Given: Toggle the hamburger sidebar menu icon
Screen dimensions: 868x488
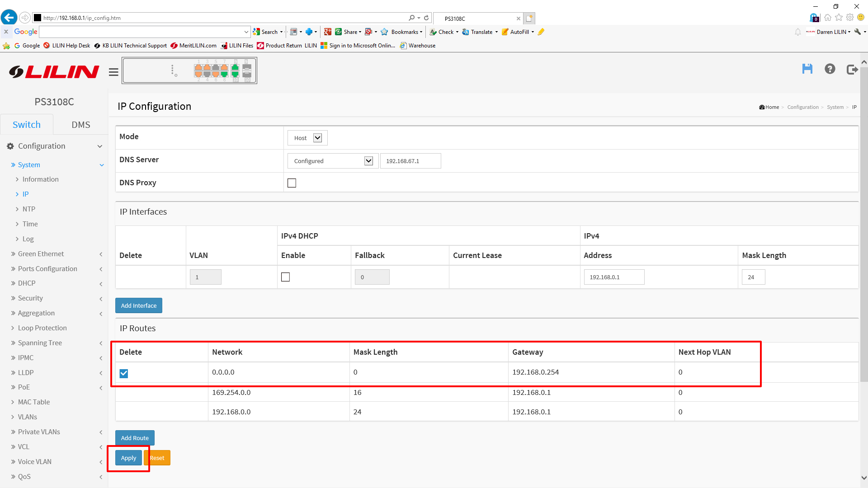Looking at the screenshot, I should [113, 72].
